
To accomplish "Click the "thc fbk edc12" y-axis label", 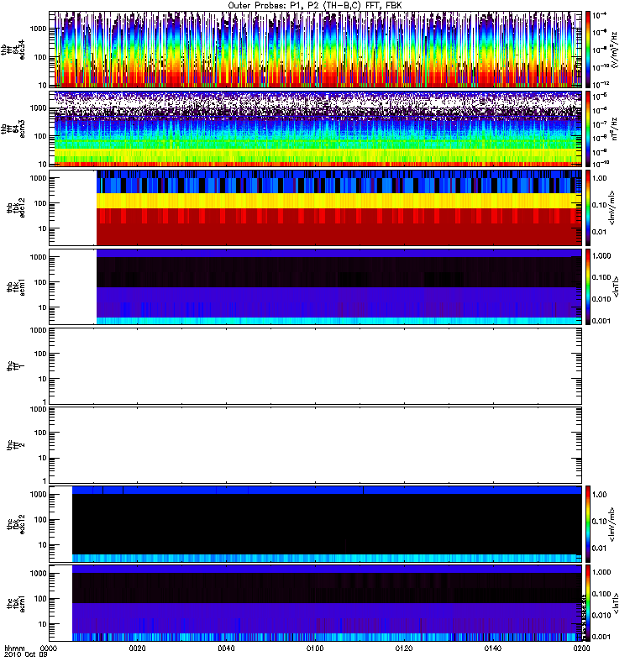I will pos(16,524).
